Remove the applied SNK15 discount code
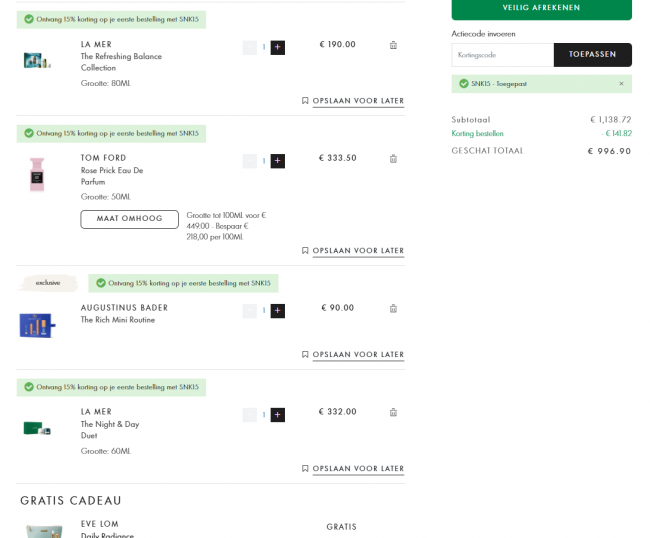Screen dimensions: 650x538 click(x=621, y=84)
